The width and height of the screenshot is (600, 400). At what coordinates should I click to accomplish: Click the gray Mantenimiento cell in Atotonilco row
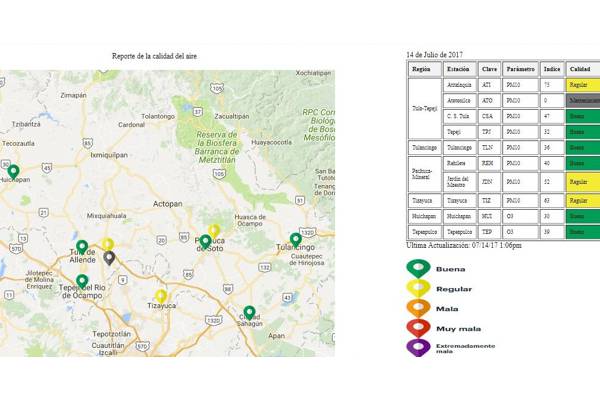[x=583, y=101]
